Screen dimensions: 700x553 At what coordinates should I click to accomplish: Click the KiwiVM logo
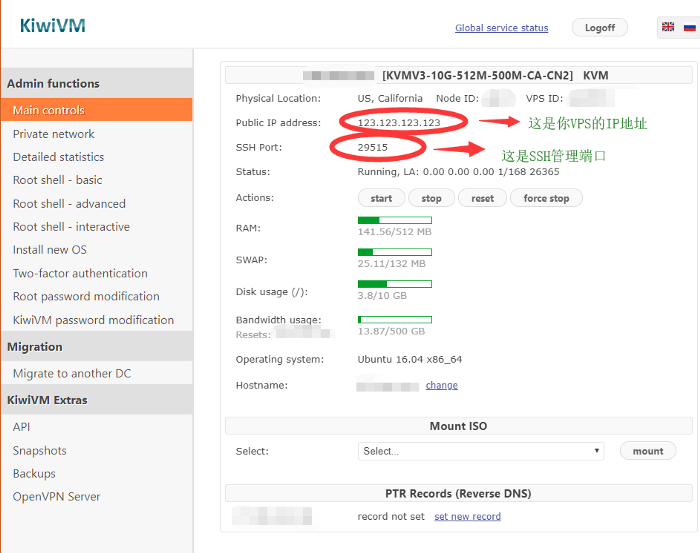tap(52, 25)
